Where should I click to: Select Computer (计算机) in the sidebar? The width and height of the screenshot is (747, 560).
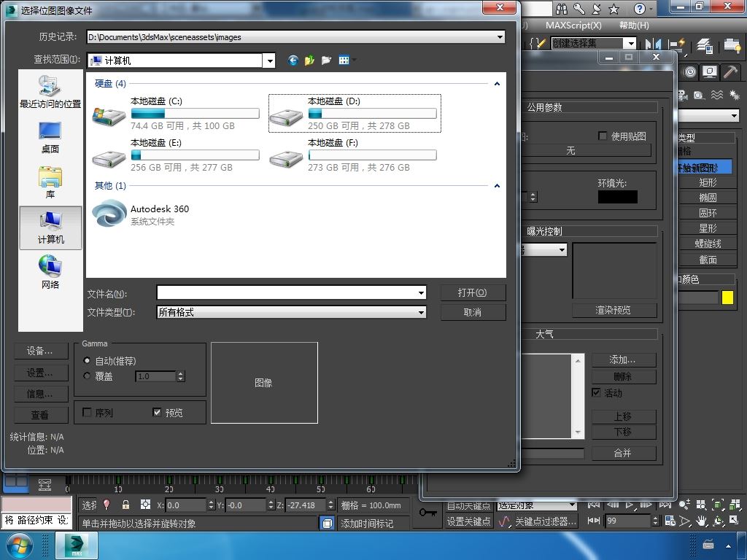[50, 228]
